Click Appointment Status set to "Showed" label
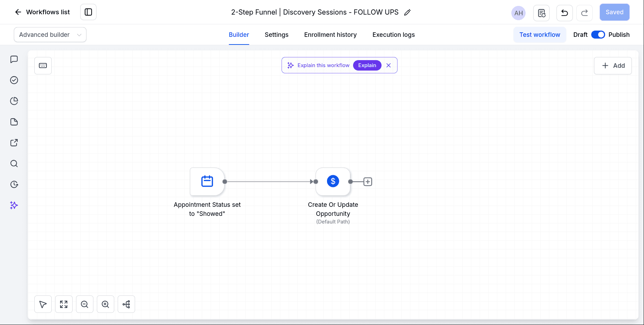 pyautogui.click(x=207, y=209)
